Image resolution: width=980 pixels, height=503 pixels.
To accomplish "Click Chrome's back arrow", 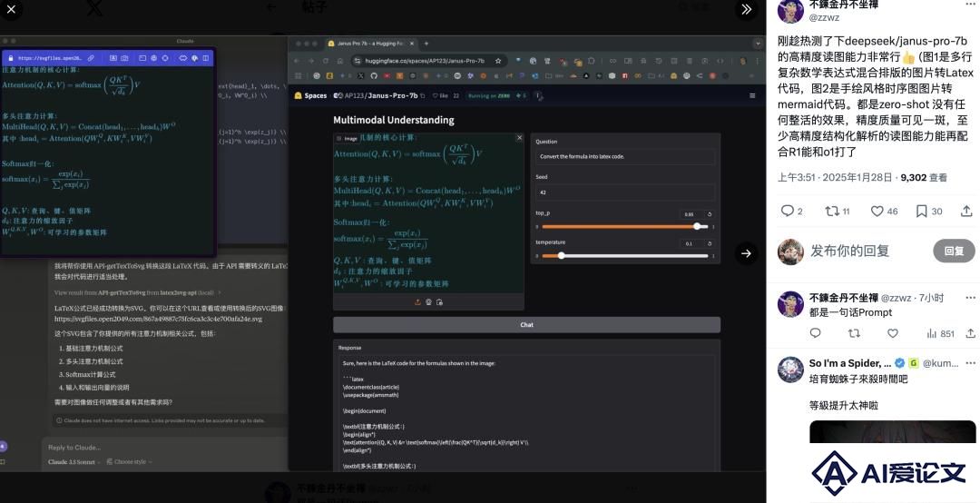I will [x=297, y=61].
